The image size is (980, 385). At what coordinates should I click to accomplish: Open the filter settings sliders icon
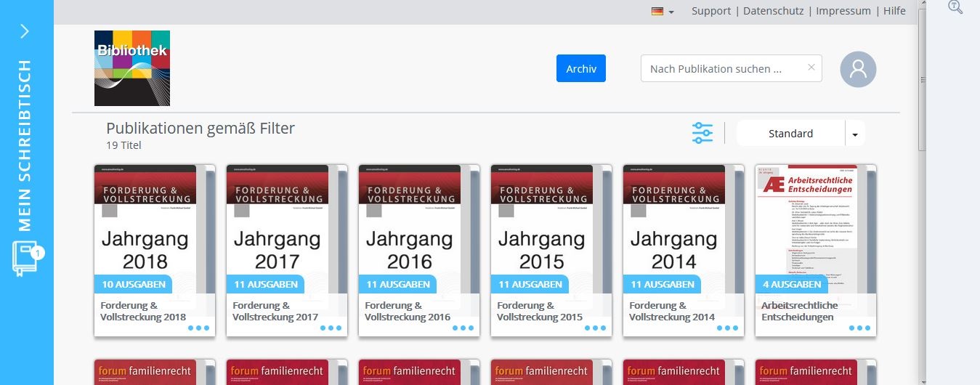click(702, 133)
